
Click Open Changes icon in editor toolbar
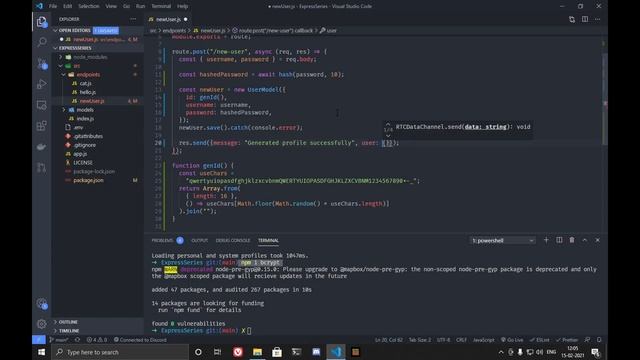572,19
